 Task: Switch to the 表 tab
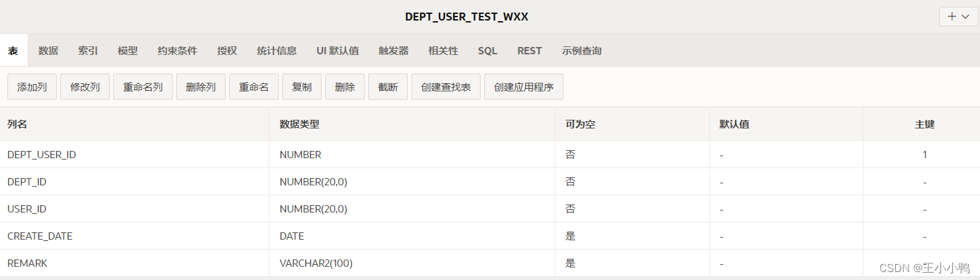pos(13,50)
